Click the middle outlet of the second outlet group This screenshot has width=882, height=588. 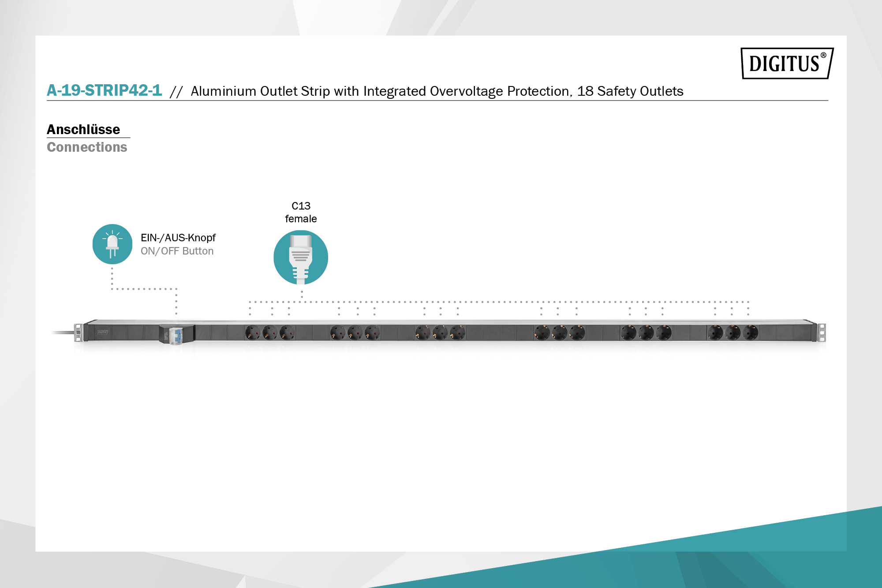(x=355, y=333)
